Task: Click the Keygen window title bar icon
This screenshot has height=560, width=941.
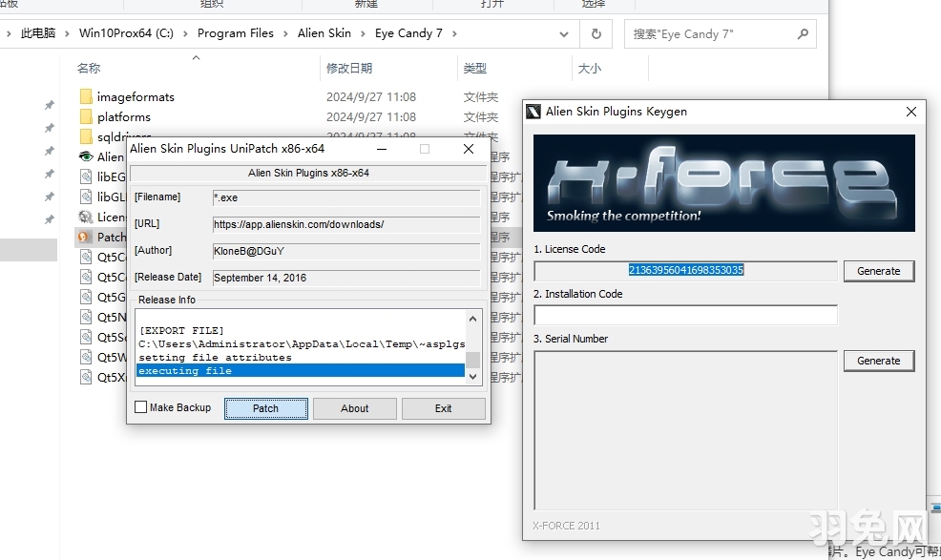Action: 533,112
